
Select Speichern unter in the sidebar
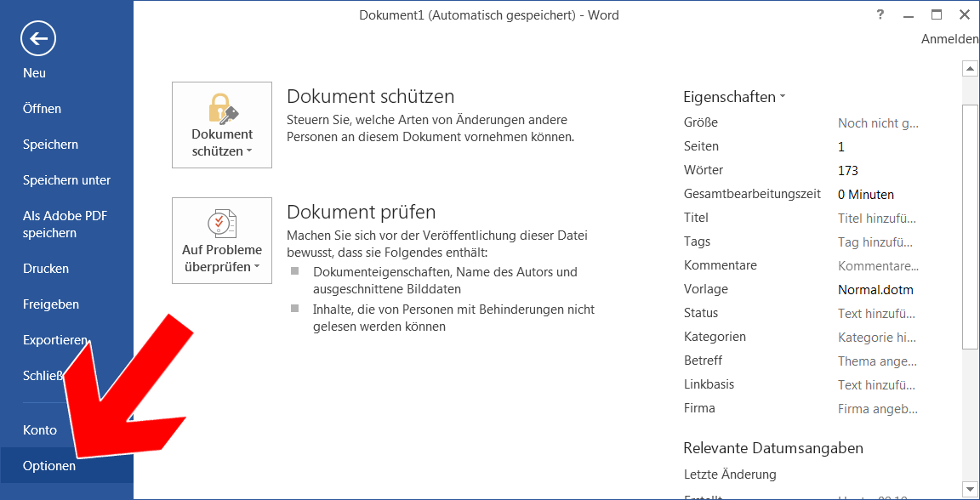coord(66,180)
